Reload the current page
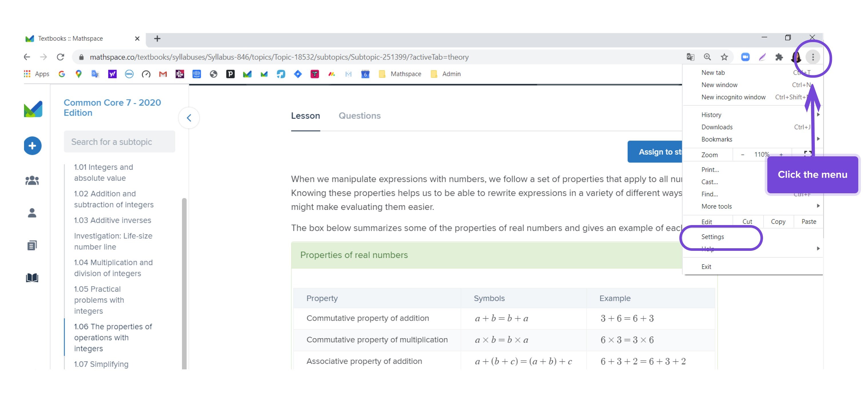The width and height of the screenshot is (868, 400). [60, 57]
